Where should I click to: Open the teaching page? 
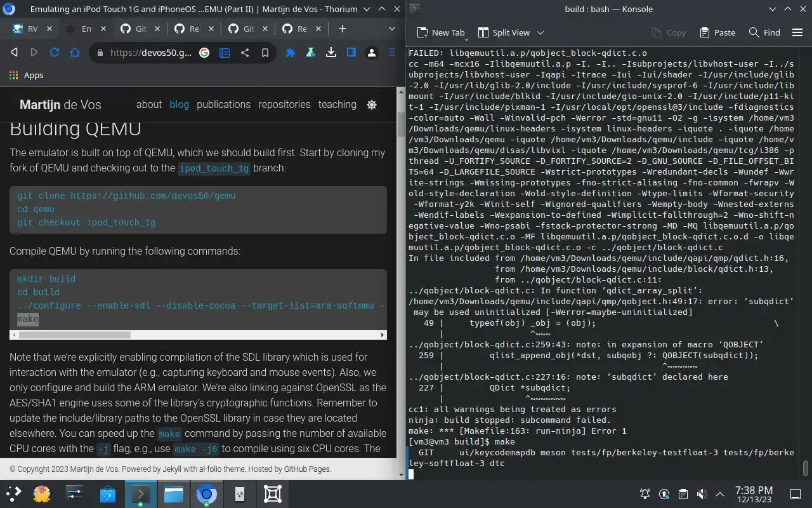[337, 104]
